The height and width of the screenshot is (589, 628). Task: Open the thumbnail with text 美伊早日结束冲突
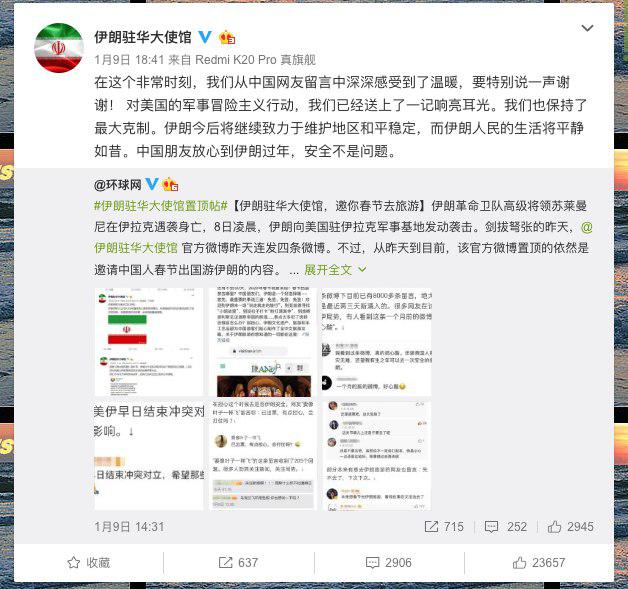coord(149,456)
